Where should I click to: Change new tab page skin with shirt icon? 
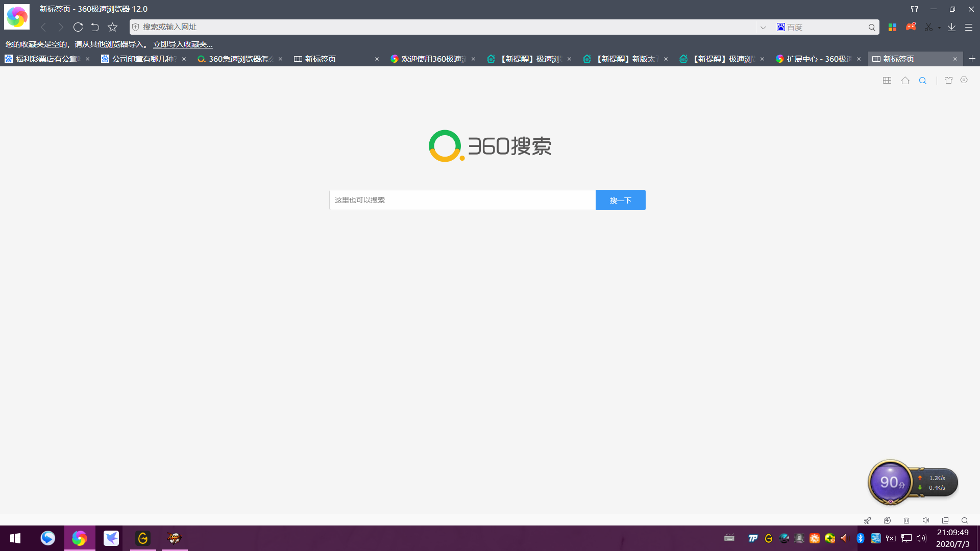[x=948, y=81]
